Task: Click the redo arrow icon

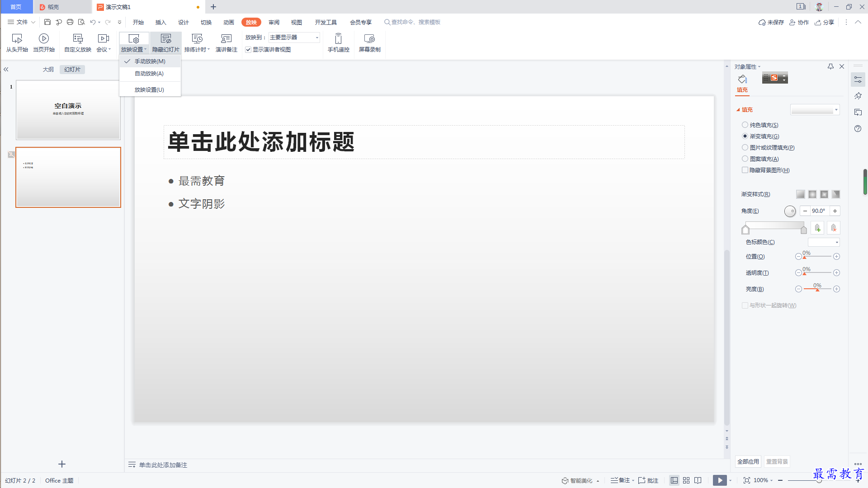Action: tap(108, 22)
